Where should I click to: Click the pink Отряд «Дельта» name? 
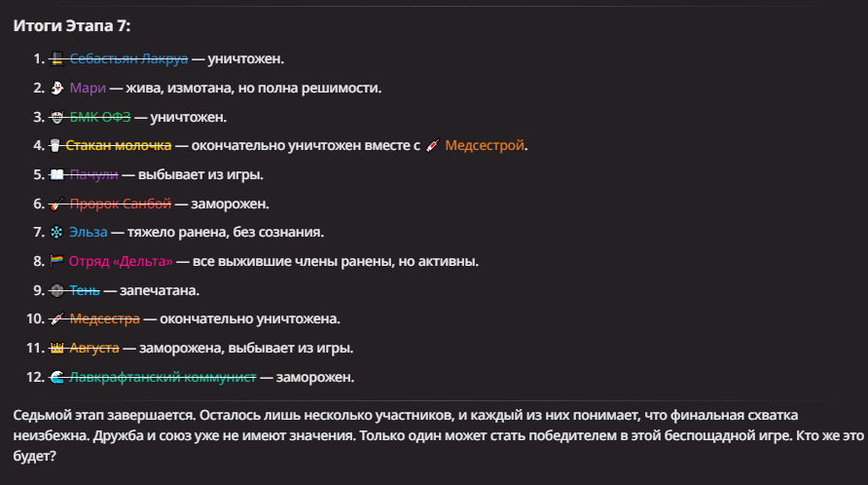point(121,261)
